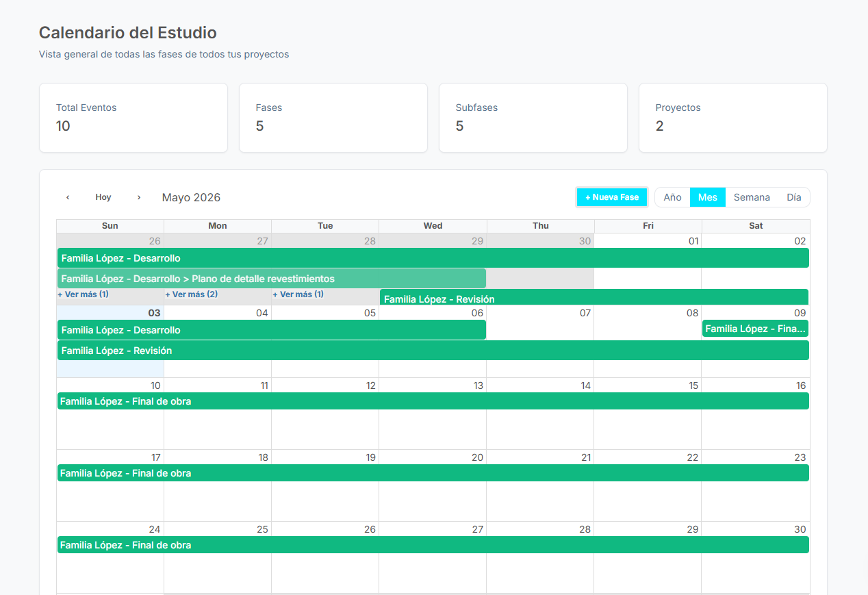Expand '+ Ver más (1)' under Tuesday 28
The height and width of the screenshot is (595, 868).
[x=298, y=294]
